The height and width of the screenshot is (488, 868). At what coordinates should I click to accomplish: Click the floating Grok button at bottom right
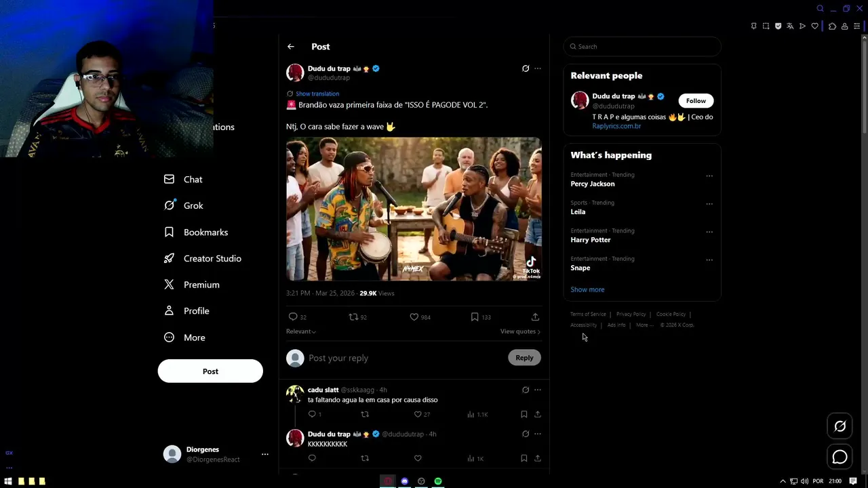pyautogui.click(x=840, y=426)
